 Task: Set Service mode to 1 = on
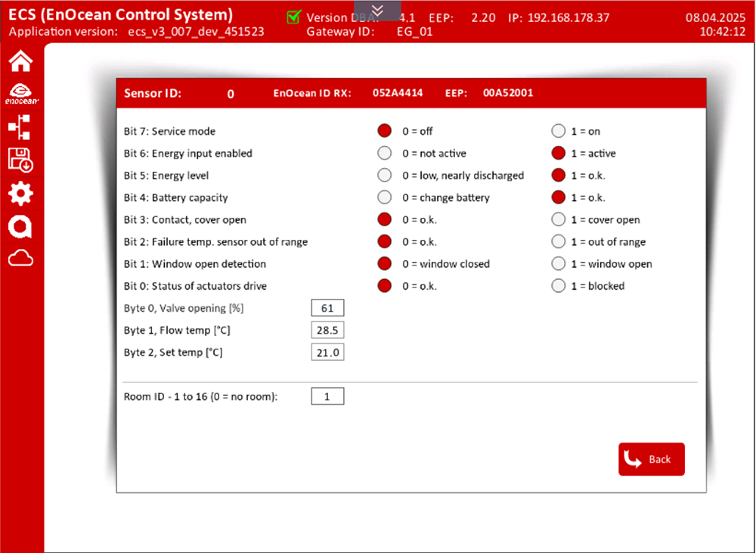(x=559, y=131)
